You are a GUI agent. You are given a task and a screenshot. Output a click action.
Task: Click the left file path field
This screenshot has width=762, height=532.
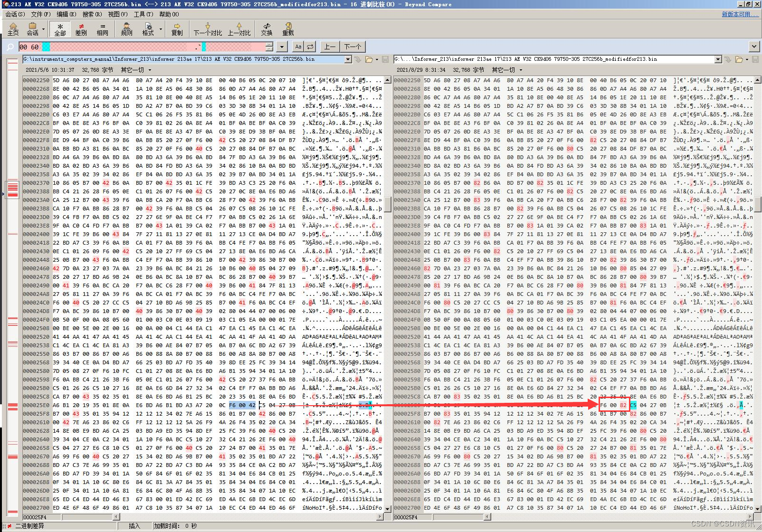point(183,59)
